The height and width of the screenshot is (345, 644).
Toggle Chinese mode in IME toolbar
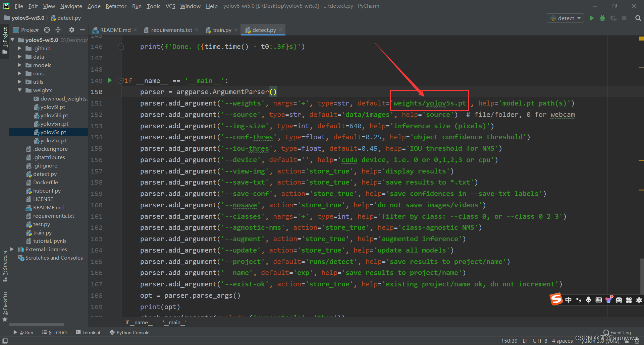point(569,300)
